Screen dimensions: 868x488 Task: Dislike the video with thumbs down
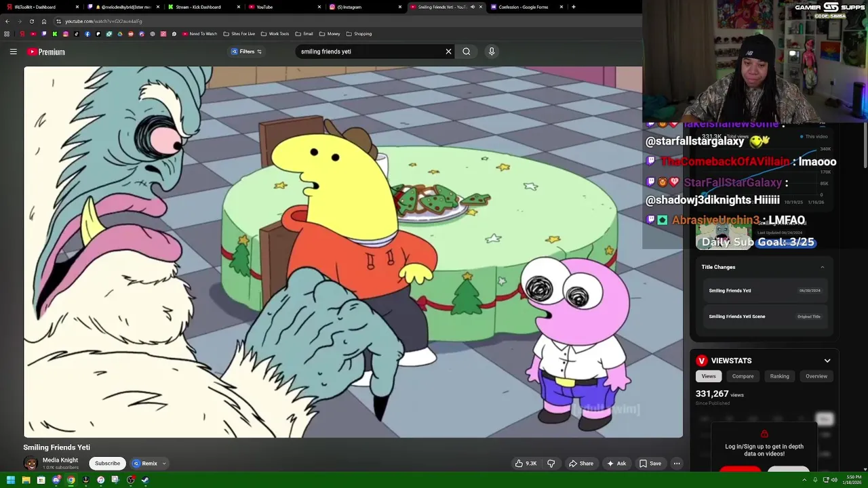tap(551, 464)
